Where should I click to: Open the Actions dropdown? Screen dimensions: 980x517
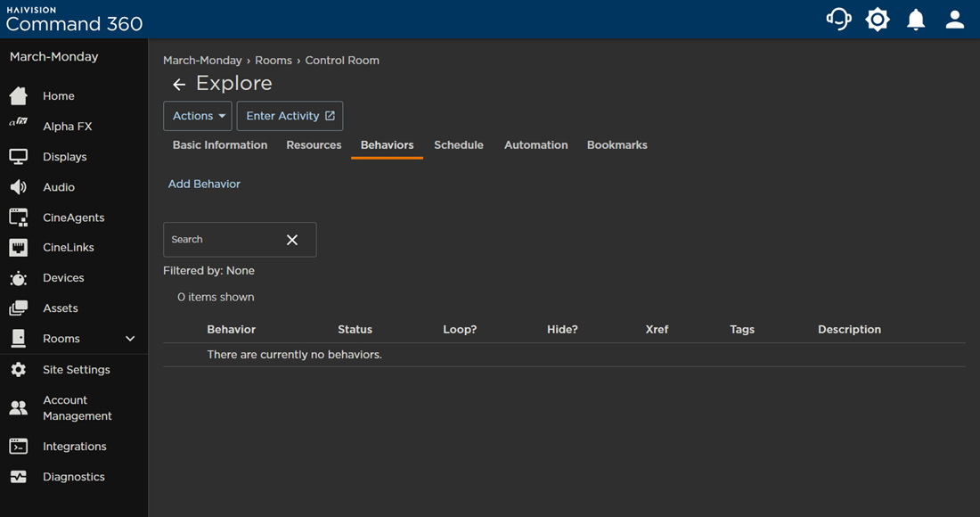[198, 116]
